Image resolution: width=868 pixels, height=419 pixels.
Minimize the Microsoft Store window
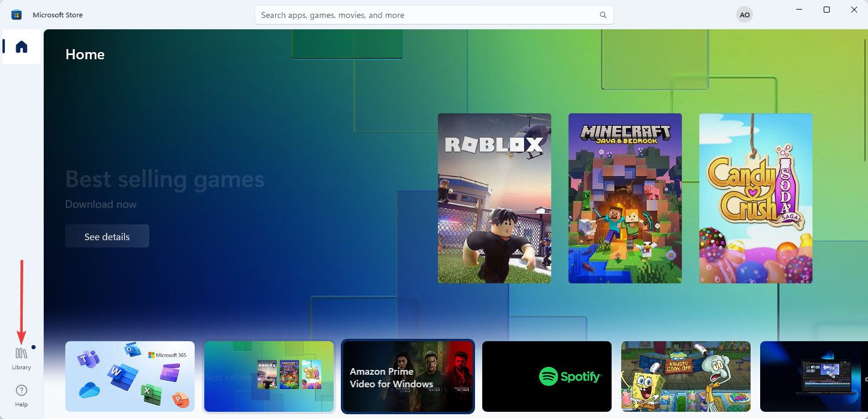pyautogui.click(x=800, y=10)
